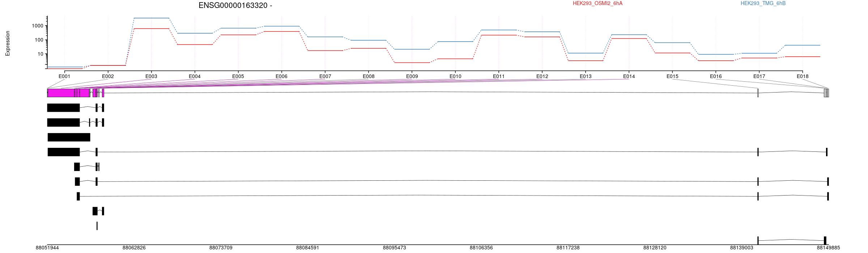Click the Expression y-axis label
Image resolution: width=868 pixels, height=253 pixels.
(x=8, y=43)
